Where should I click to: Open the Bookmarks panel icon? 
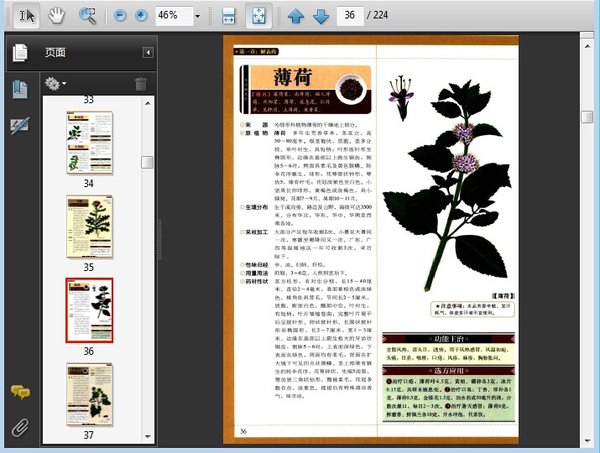pos(20,89)
